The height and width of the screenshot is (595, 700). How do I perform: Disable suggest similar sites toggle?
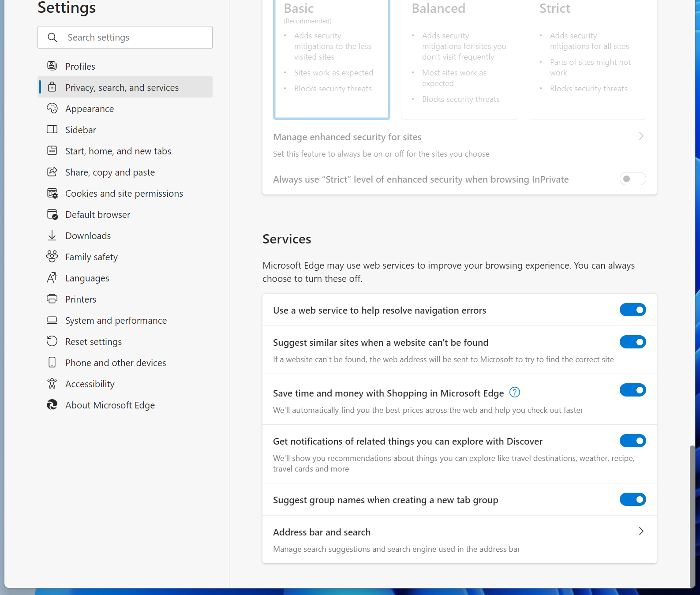(633, 342)
